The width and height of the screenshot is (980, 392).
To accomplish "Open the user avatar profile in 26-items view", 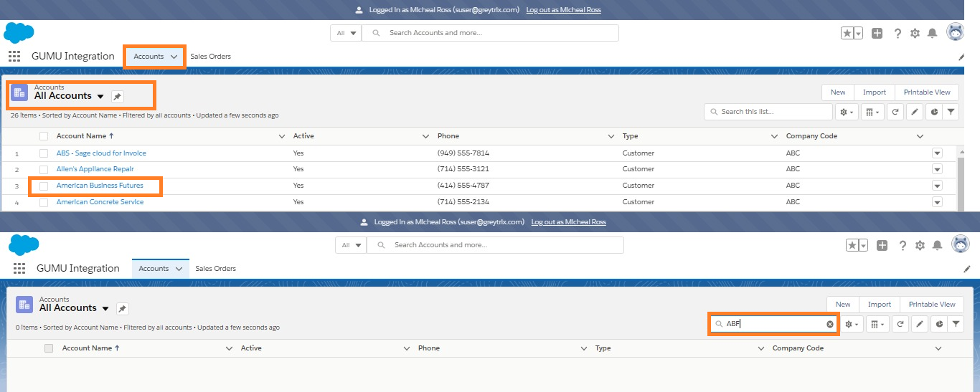I will tap(956, 32).
